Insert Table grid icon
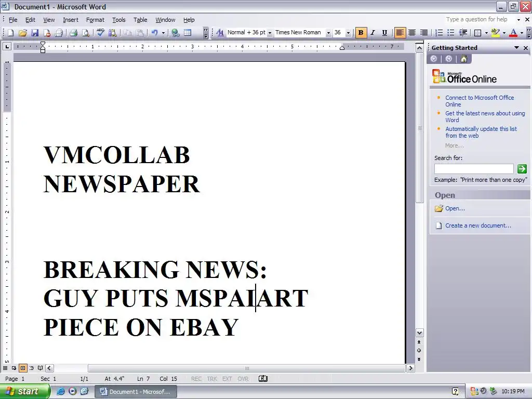 187,33
